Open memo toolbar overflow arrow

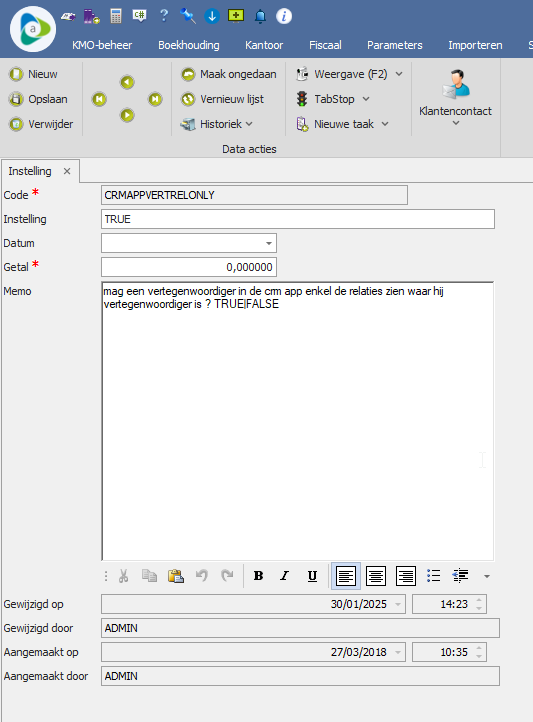(x=487, y=576)
